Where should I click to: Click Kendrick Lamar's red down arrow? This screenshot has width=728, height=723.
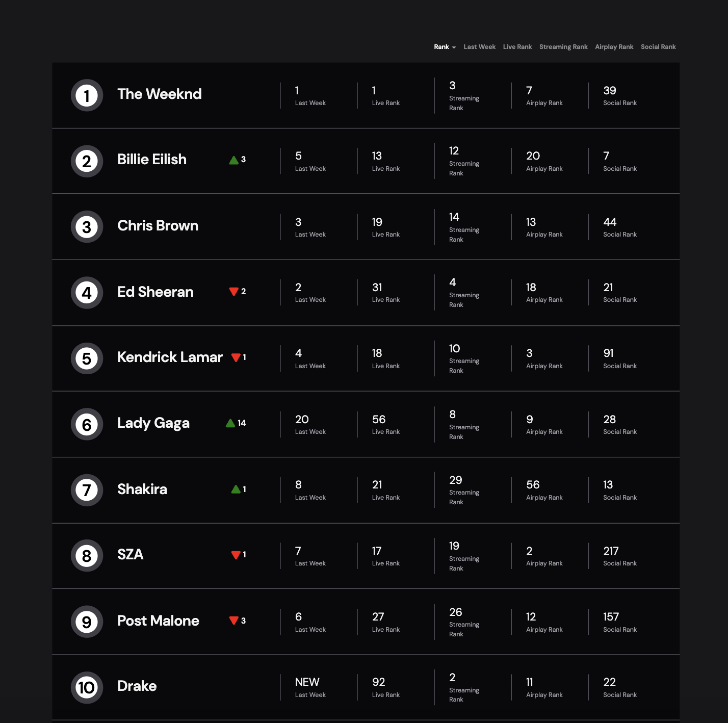coord(236,357)
